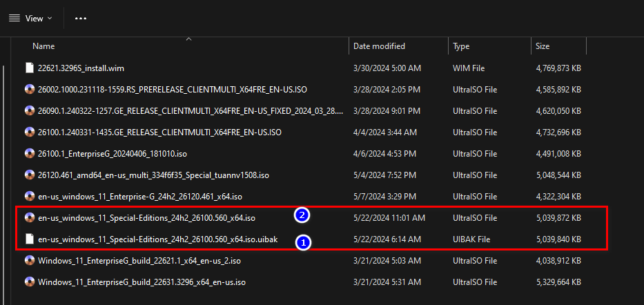This screenshot has width=644, height=305.
Task: Select 26002.1000.231118-1559.RS_PRERELEASE ISO file name
Action: point(173,90)
